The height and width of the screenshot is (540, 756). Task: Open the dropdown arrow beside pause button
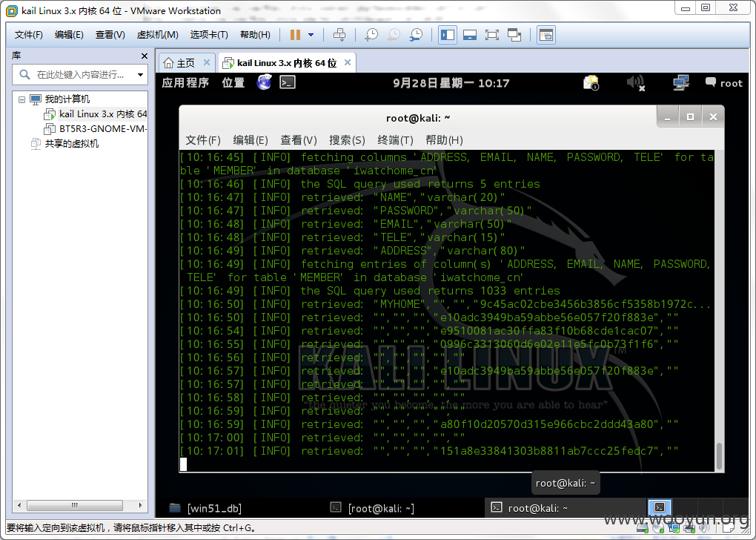pyautogui.click(x=311, y=35)
